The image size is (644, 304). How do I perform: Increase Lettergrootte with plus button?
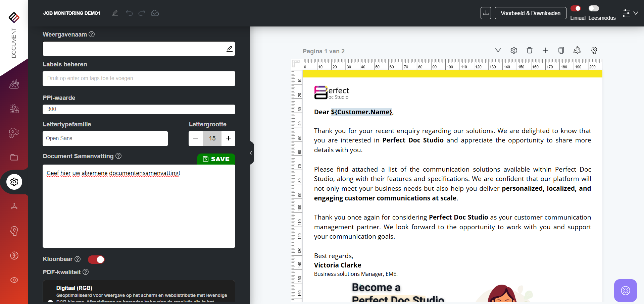[229, 138]
